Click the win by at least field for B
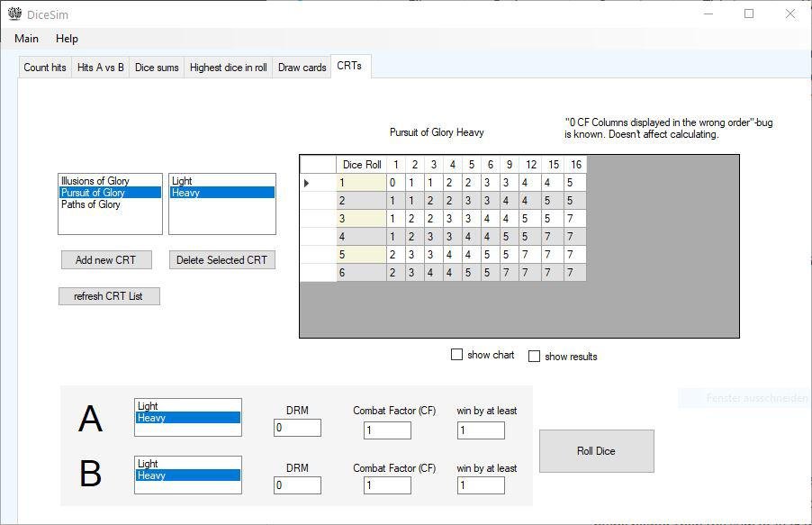812x525 pixels. [481, 485]
